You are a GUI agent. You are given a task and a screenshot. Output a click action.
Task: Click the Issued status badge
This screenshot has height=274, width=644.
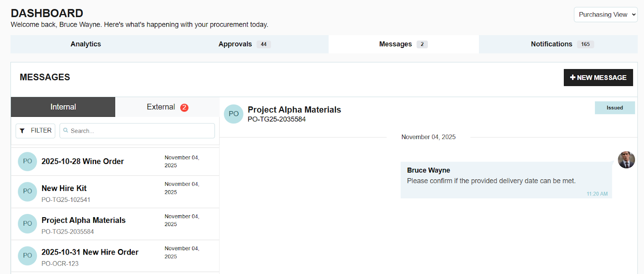615,108
